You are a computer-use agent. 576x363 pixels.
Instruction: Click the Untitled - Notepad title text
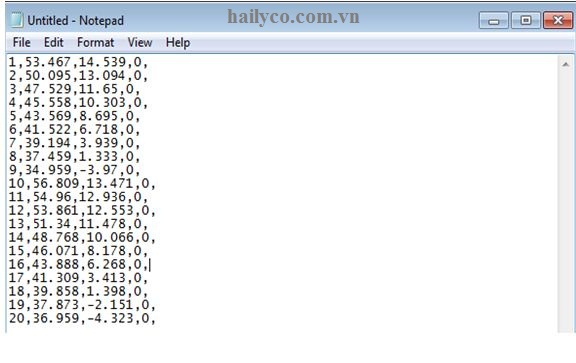(75, 21)
